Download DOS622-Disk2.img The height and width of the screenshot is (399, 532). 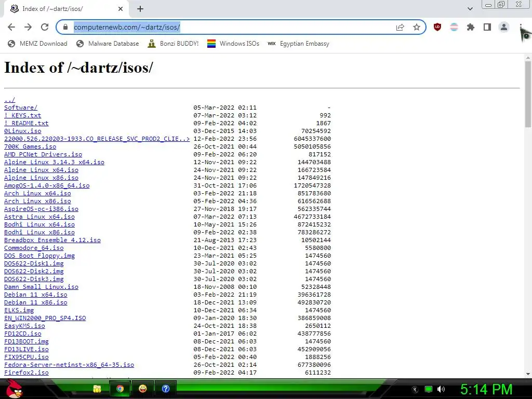click(34, 271)
